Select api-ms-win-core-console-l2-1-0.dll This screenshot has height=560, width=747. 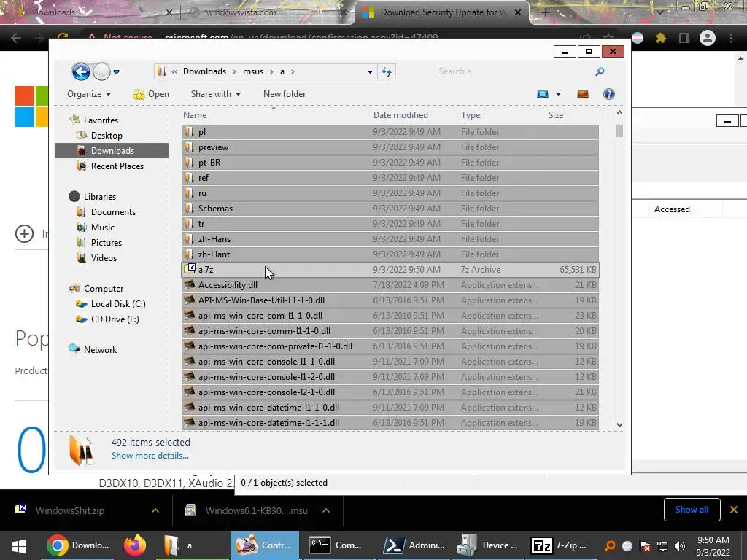coord(390,392)
